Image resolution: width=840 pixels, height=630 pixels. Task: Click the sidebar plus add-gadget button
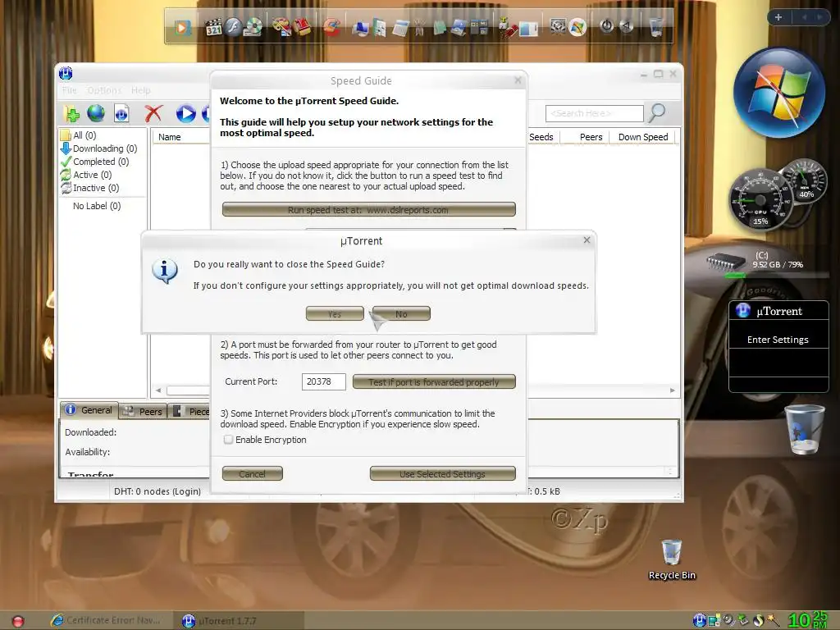pos(778,17)
